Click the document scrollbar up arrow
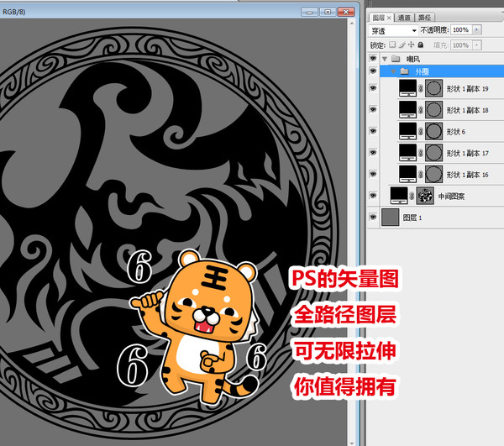The width and height of the screenshot is (504, 446). [x=352, y=24]
